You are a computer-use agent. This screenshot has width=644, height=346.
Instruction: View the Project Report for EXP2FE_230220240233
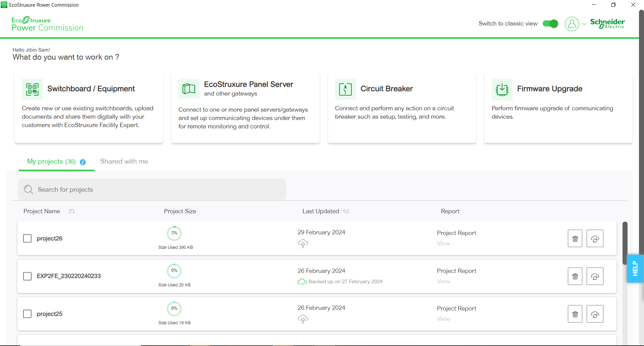click(x=443, y=282)
